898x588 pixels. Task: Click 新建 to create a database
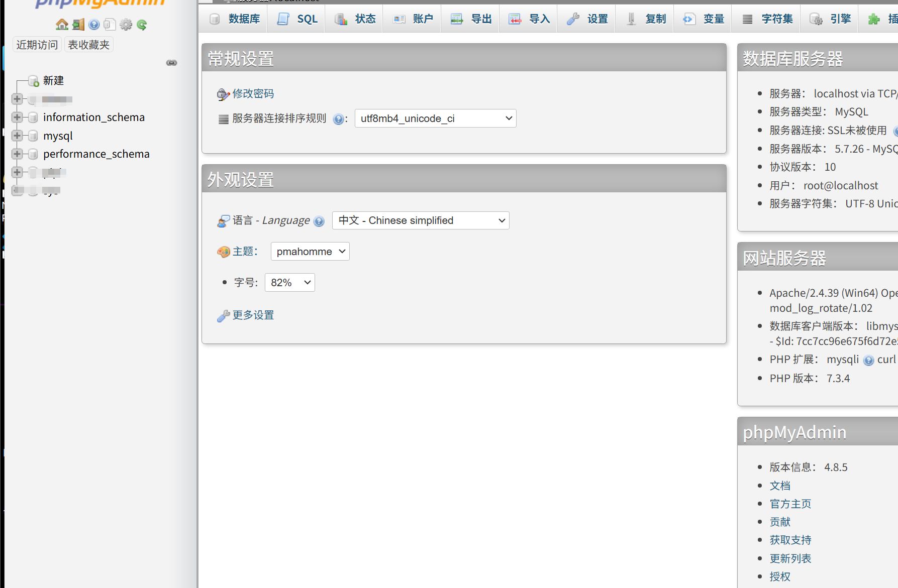[x=53, y=81]
